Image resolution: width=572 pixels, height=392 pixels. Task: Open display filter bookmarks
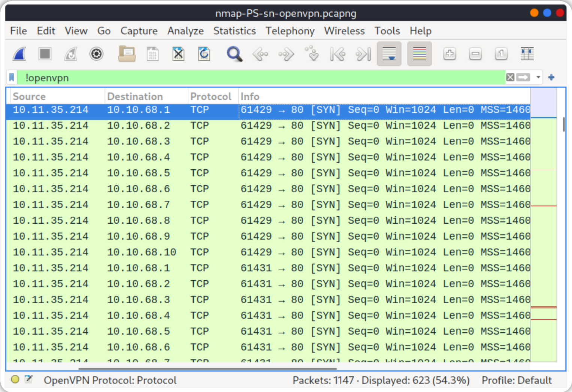pos(12,78)
